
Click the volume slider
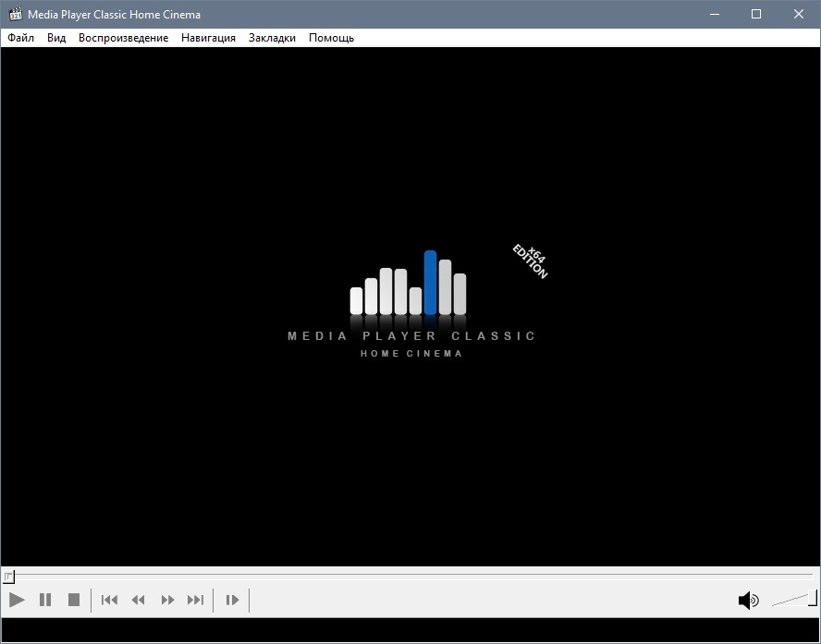tap(793, 600)
